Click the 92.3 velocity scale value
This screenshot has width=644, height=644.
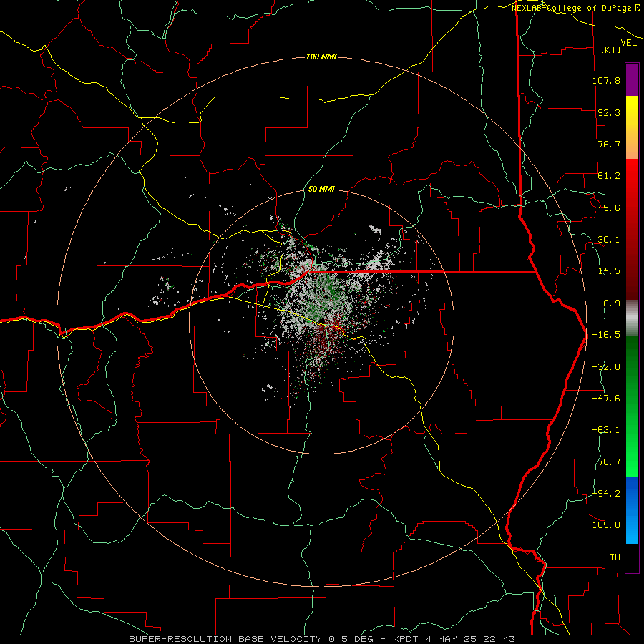click(609, 112)
